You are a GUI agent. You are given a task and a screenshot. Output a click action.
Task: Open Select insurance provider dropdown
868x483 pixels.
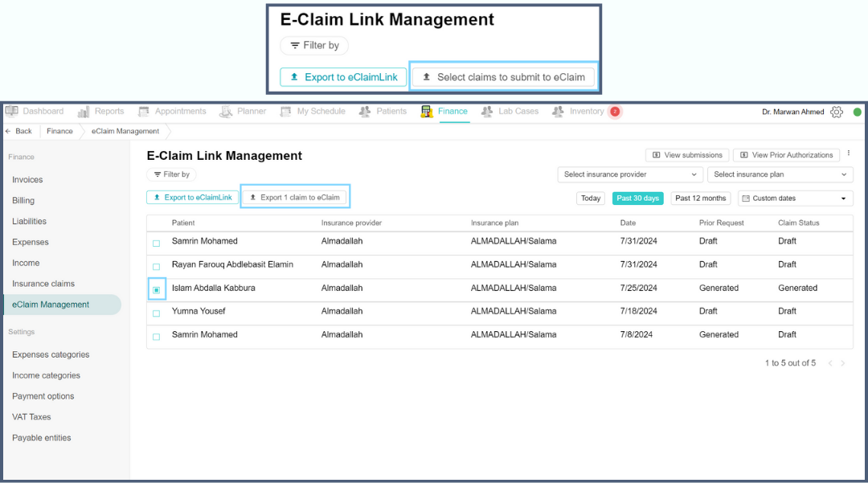click(630, 174)
